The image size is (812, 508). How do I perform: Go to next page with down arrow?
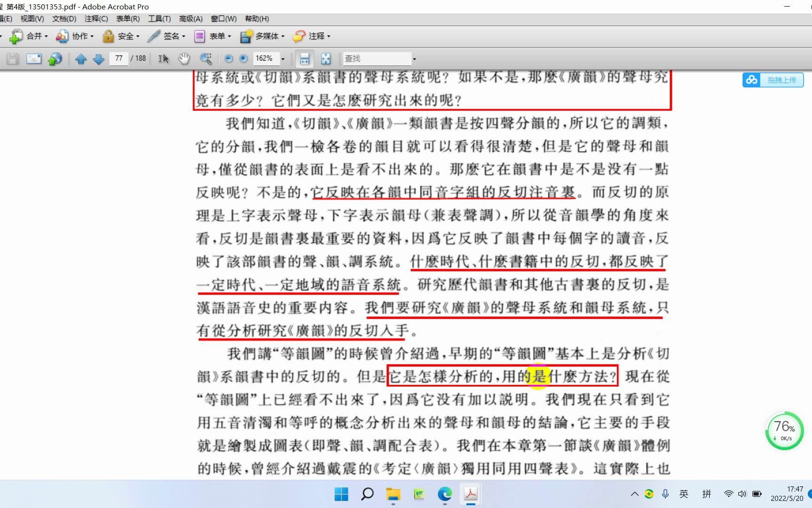coord(98,59)
